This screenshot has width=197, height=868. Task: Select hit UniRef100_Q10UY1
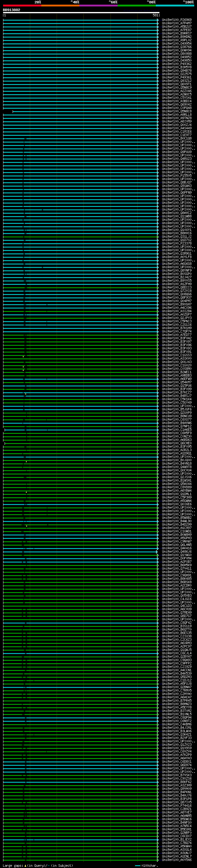click(176, 230)
